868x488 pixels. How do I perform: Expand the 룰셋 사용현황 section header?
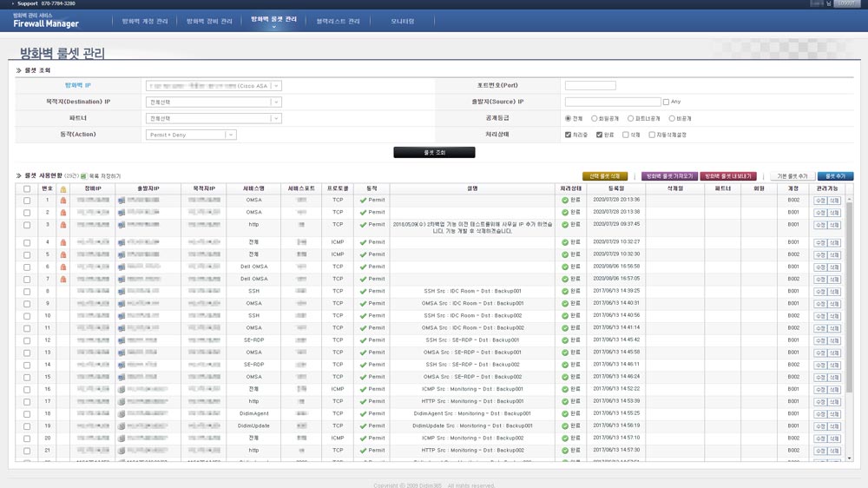[x=39, y=175]
